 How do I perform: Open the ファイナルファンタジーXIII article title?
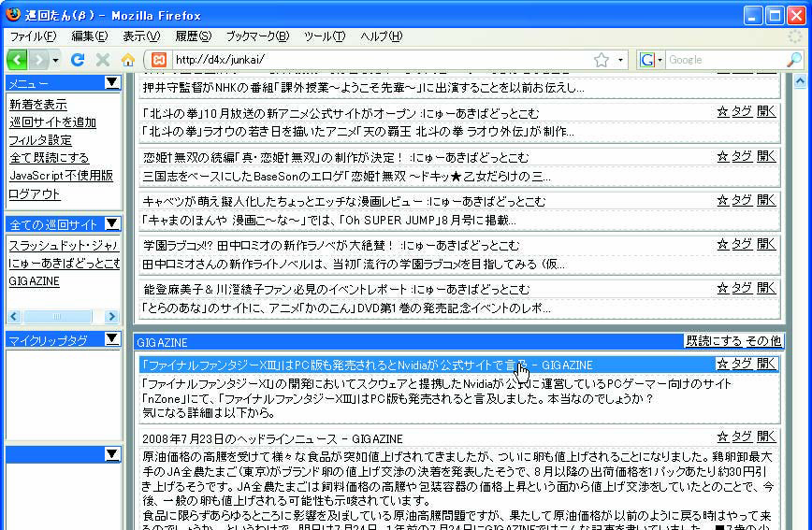pos(367,365)
